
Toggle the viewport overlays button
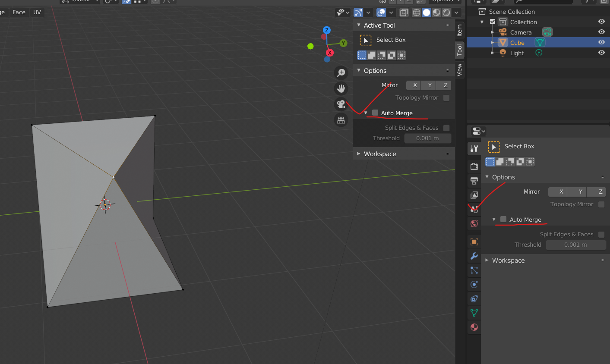[x=381, y=13]
